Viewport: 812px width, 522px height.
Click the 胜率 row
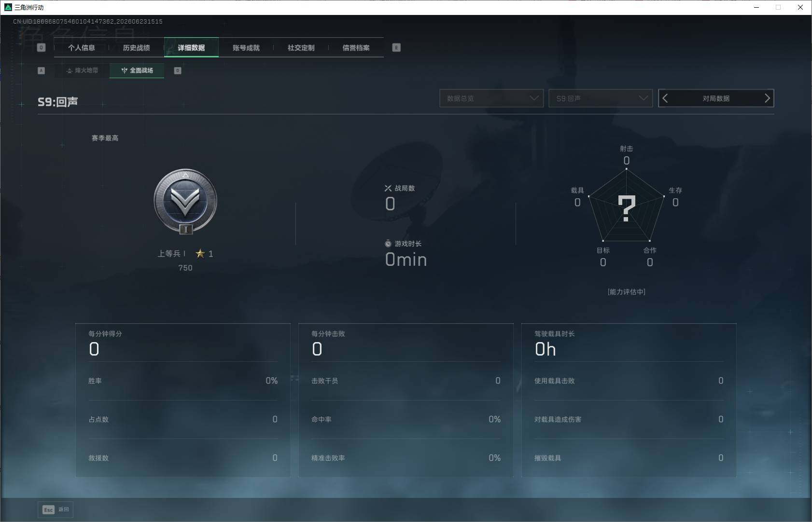[183, 381]
